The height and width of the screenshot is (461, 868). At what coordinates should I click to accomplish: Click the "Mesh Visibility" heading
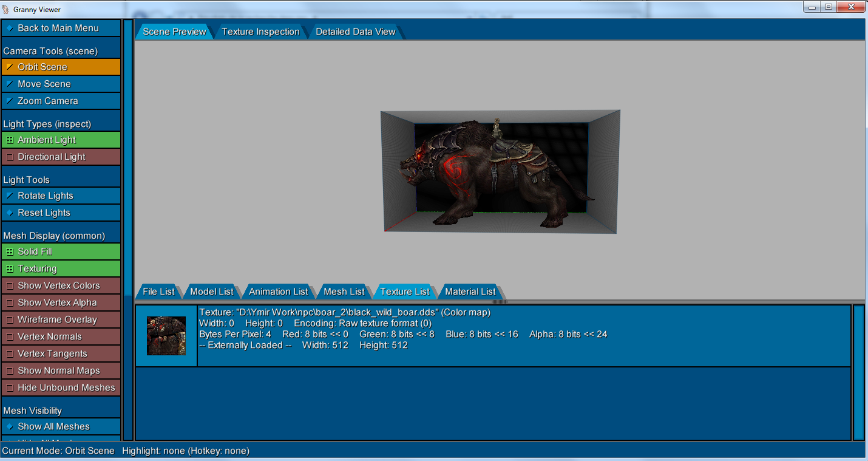pos(33,411)
